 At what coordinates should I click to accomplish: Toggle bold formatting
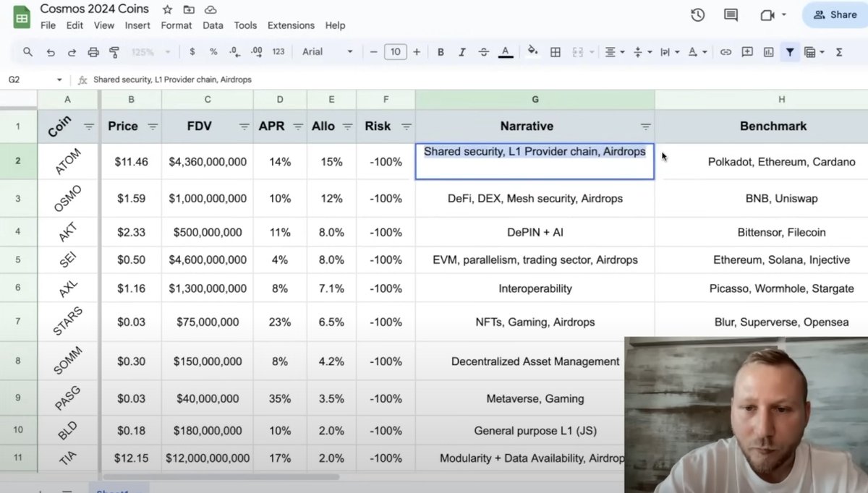coord(441,52)
